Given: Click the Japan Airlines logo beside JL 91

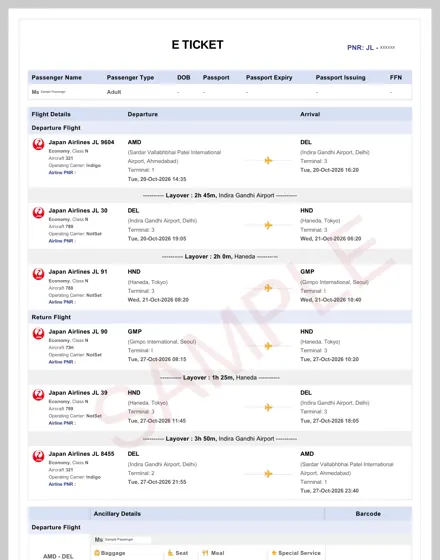Looking at the screenshot, I should pos(38,274).
